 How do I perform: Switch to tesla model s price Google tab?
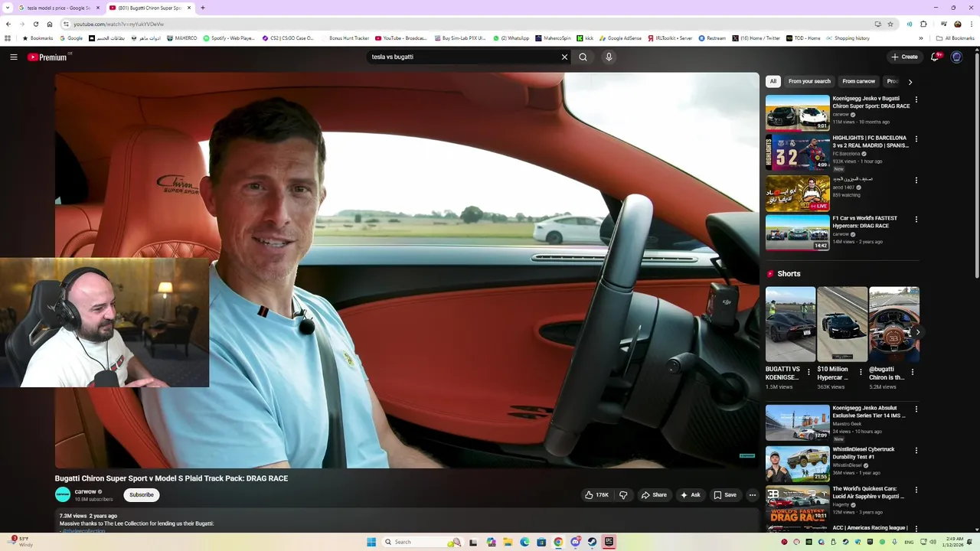[58, 8]
